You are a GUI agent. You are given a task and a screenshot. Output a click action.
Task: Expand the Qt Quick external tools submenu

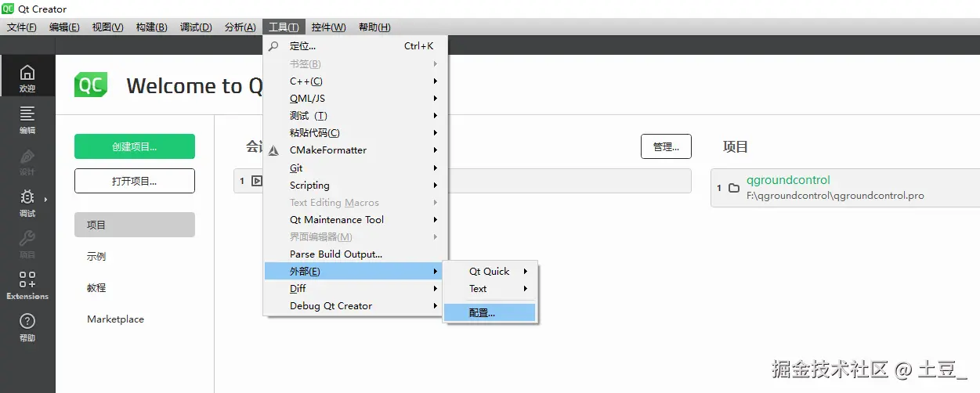(490, 272)
